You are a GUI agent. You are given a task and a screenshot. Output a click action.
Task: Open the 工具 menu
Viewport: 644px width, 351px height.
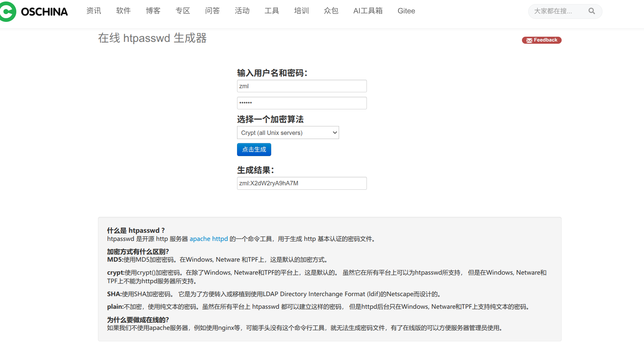pos(272,11)
